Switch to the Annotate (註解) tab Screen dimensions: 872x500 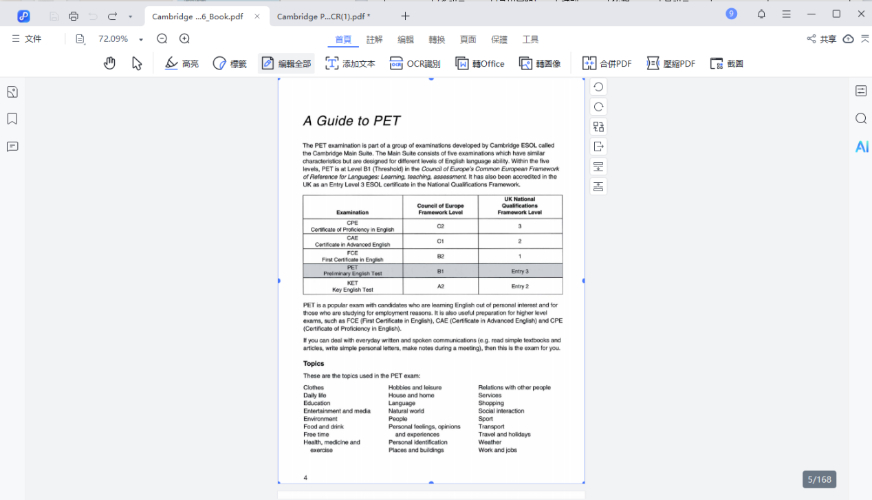pos(374,39)
